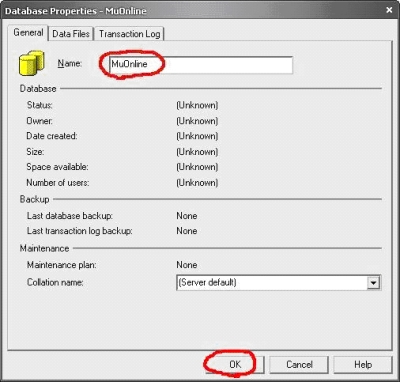Image resolution: width=400 pixels, height=382 pixels.
Task: Click the Maintenance section heading
Action: [44, 248]
